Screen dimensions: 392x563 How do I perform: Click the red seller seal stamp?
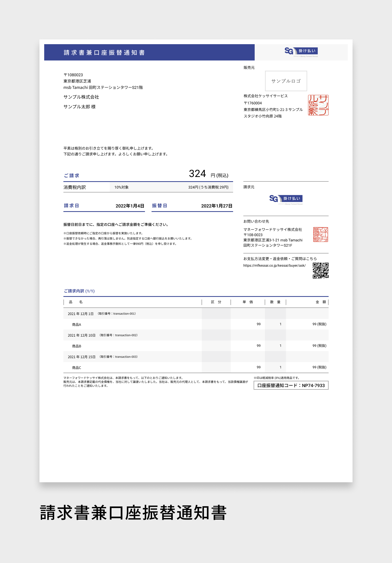tap(318, 105)
